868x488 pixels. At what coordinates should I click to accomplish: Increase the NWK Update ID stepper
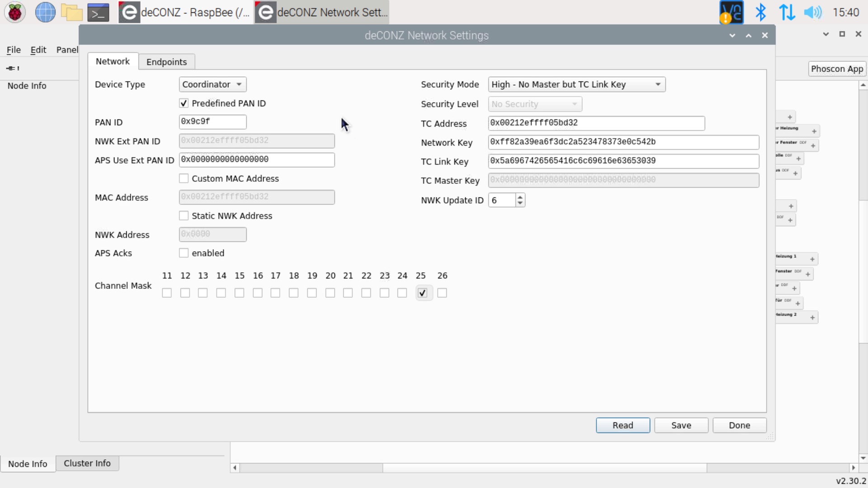[x=520, y=197]
